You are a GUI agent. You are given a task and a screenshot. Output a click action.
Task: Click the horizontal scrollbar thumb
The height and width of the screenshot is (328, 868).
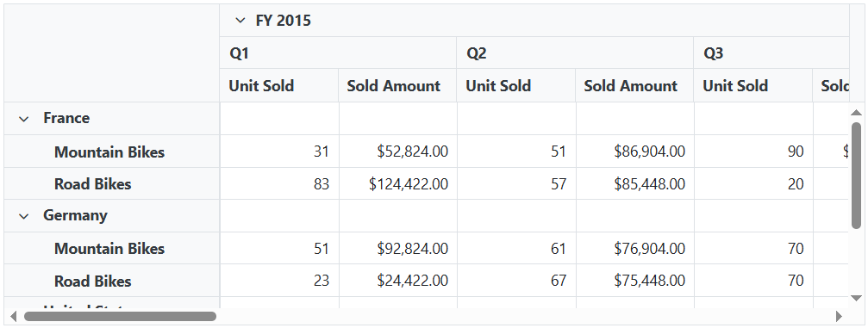pos(120,317)
